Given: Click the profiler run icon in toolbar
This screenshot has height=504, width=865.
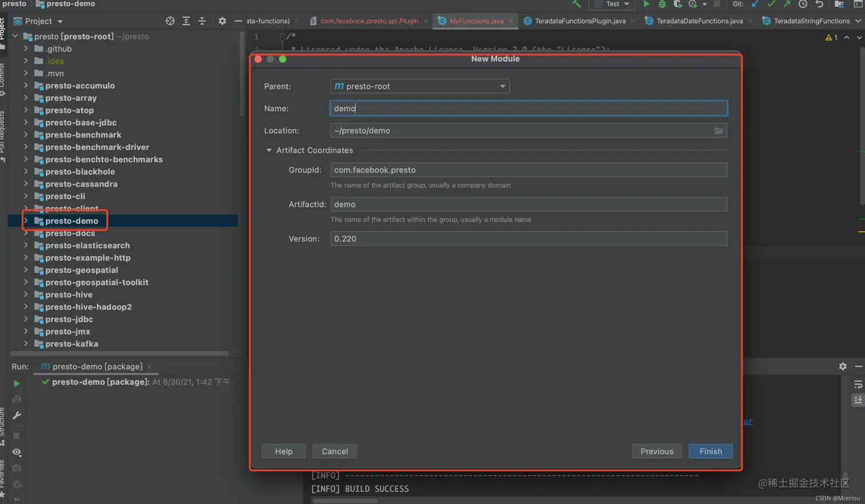Looking at the screenshot, I should [693, 4].
